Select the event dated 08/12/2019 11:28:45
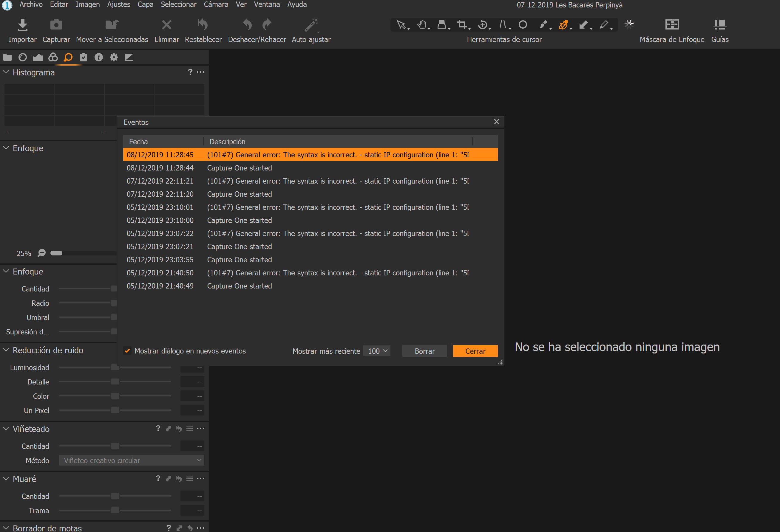 [311, 155]
